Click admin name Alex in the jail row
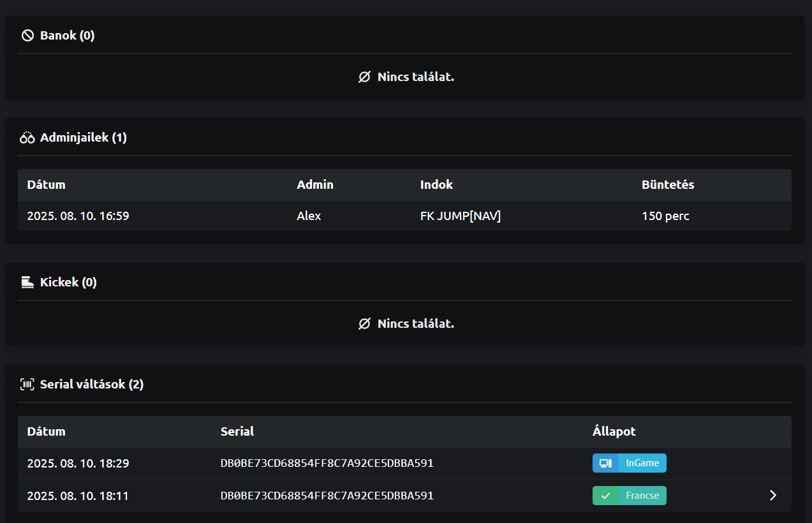The width and height of the screenshot is (812, 523). tap(309, 216)
